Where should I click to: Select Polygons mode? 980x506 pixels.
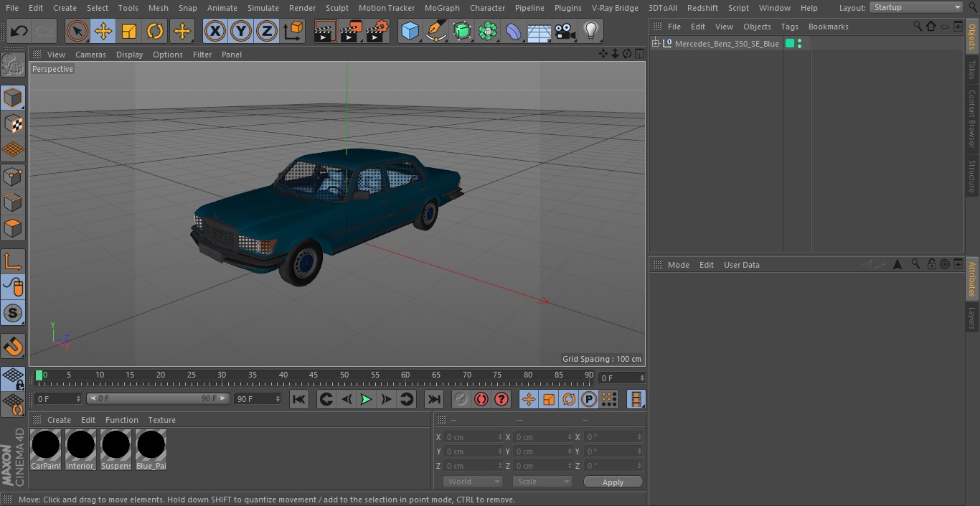pyautogui.click(x=13, y=228)
